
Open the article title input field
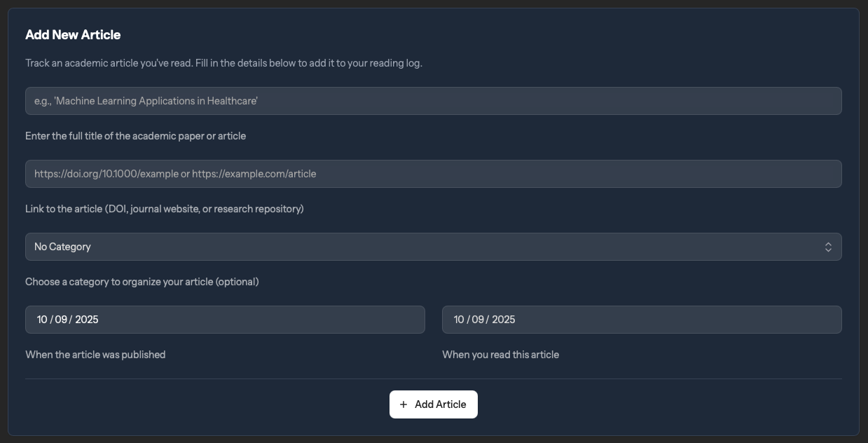[x=433, y=100]
